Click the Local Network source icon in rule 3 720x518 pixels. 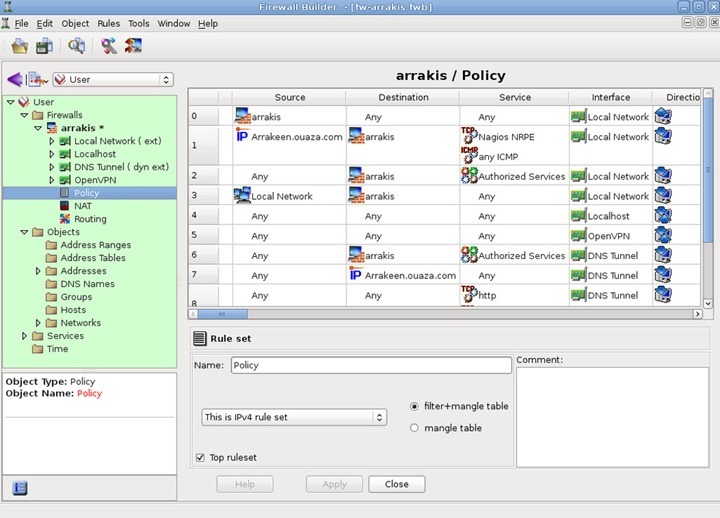coord(242,195)
